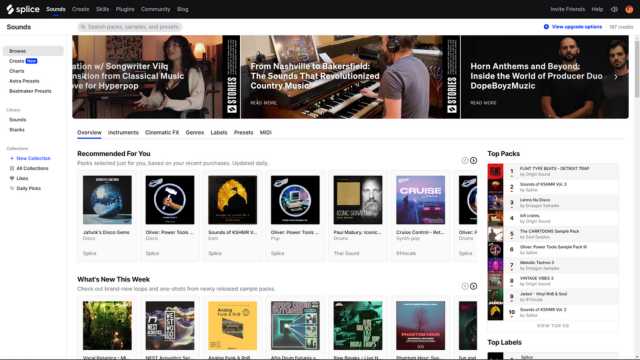This screenshot has width=640, height=360.
Task: Open the credits count in top right
Action: (x=621, y=27)
